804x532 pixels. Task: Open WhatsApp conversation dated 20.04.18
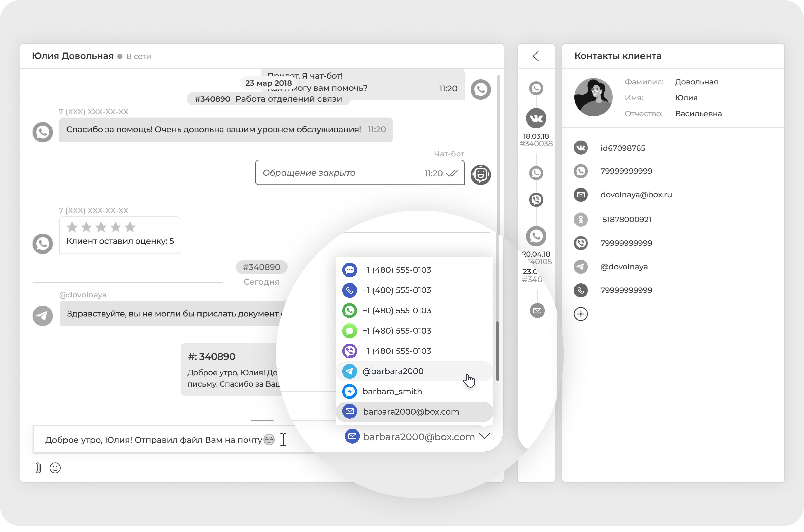(x=536, y=236)
